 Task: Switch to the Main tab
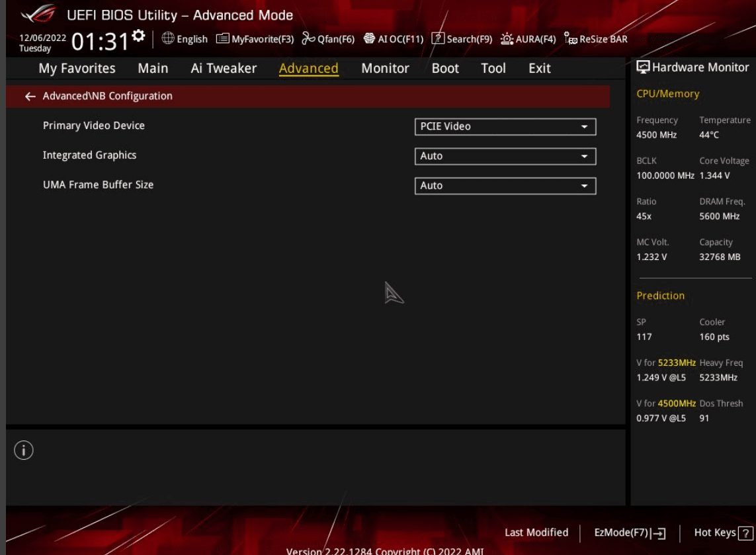[153, 69]
